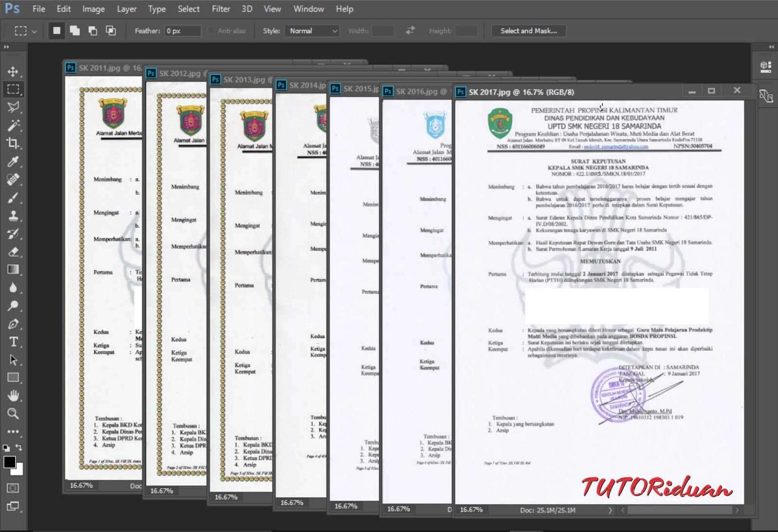Change the screen mode
The image size is (778, 532).
[13, 507]
